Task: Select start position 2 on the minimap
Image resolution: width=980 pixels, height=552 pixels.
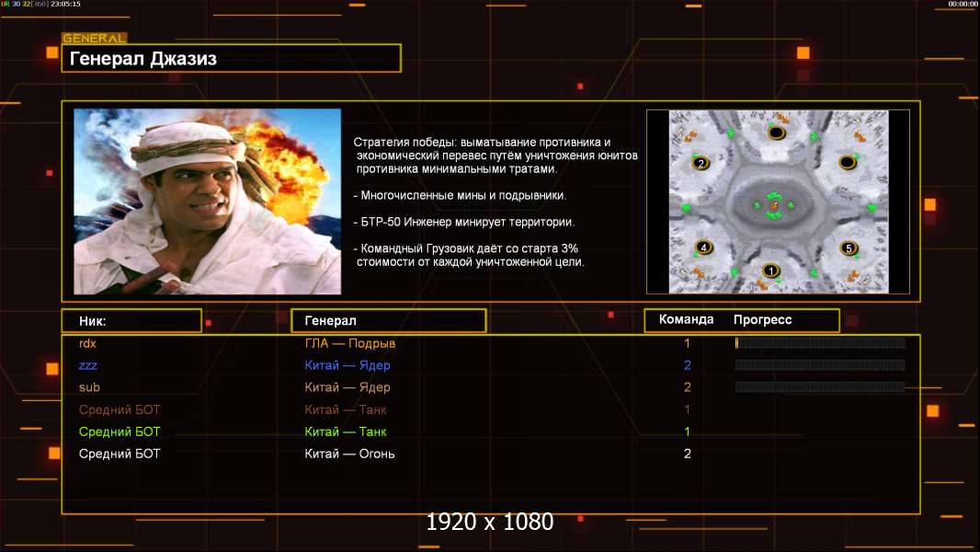Action: [701, 164]
